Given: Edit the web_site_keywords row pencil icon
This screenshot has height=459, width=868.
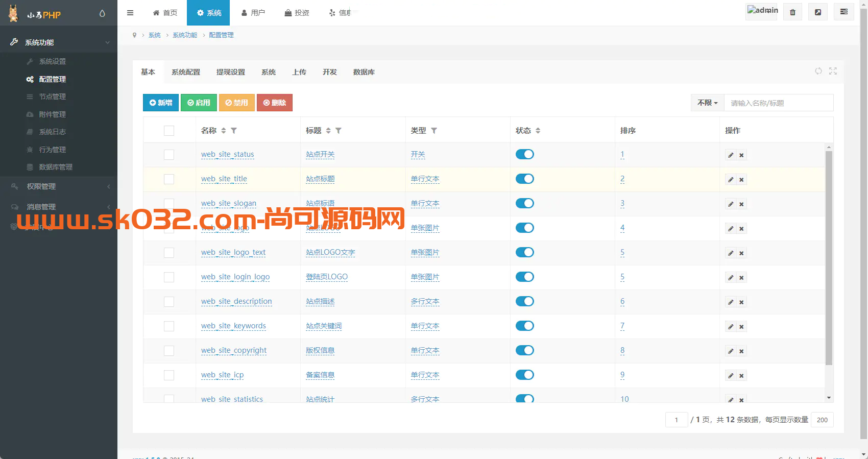Looking at the screenshot, I should pyautogui.click(x=731, y=327).
